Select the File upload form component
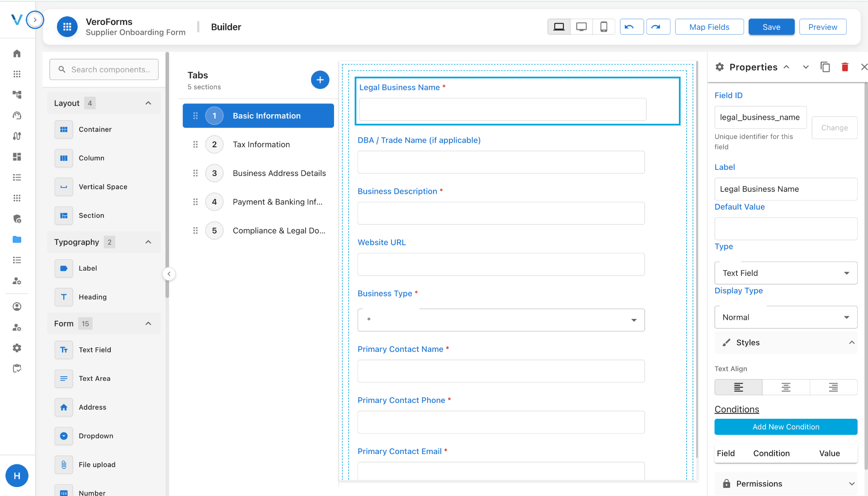The height and width of the screenshot is (496, 868). pyautogui.click(x=104, y=464)
